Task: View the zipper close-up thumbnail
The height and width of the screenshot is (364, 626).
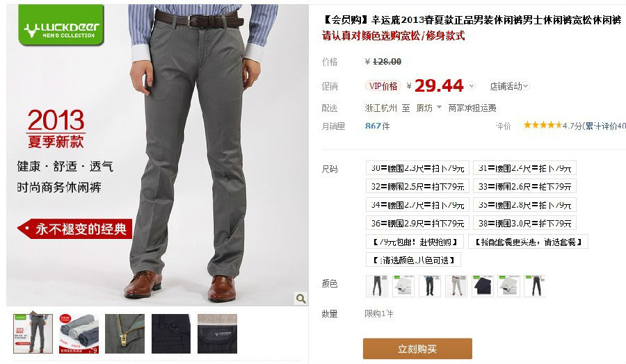Action: point(125,333)
